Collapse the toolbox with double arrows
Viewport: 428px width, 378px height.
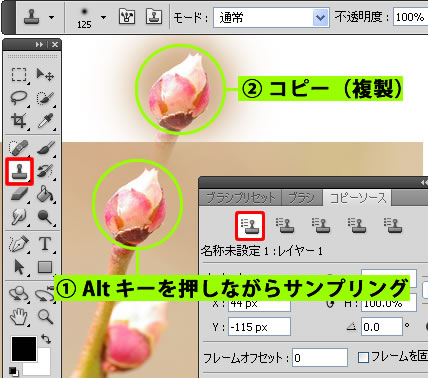coord(40,45)
